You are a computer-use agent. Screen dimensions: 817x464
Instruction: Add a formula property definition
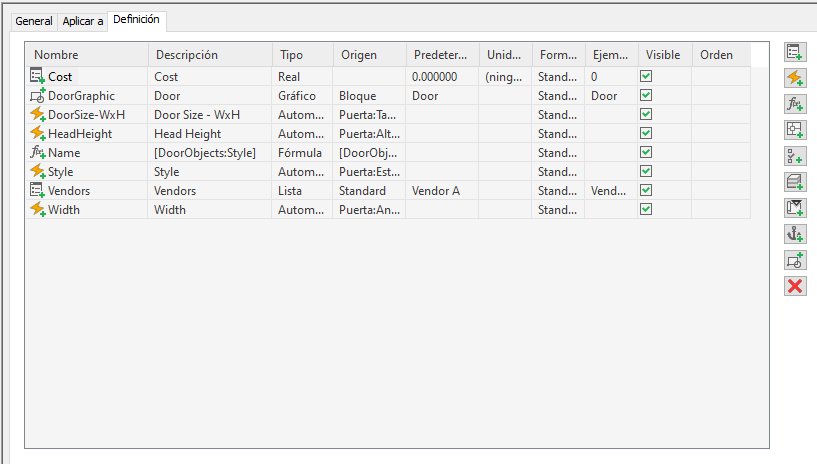(x=795, y=103)
